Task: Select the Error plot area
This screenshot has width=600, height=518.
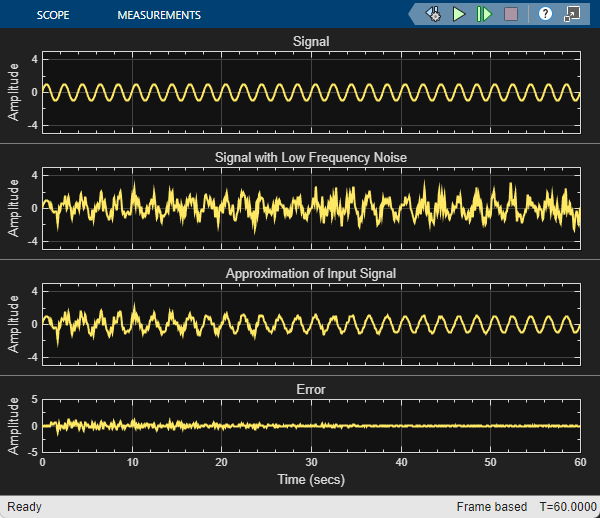Action: [x=311, y=425]
